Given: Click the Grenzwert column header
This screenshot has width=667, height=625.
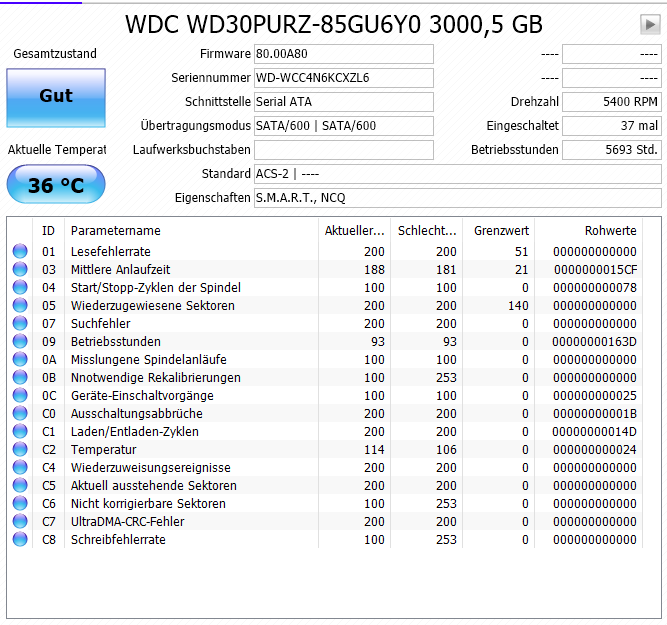Looking at the screenshot, I should coord(499,231).
